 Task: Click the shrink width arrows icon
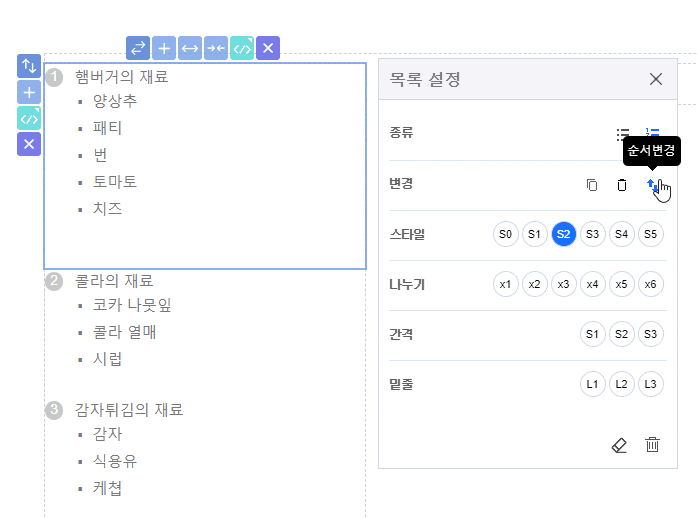[216, 48]
